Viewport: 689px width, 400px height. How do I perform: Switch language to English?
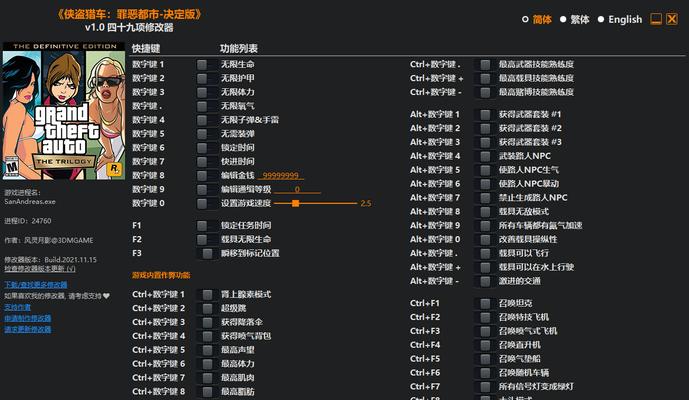click(x=601, y=19)
